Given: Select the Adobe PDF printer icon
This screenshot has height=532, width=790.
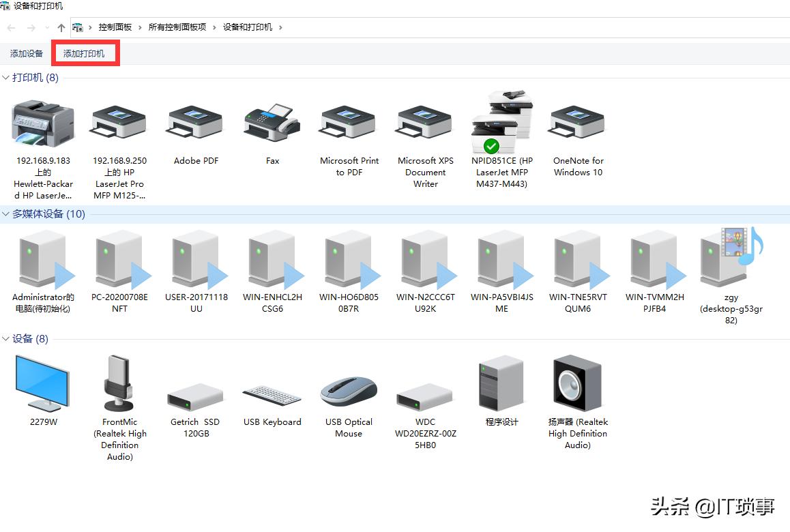Looking at the screenshot, I should tap(195, 123).
